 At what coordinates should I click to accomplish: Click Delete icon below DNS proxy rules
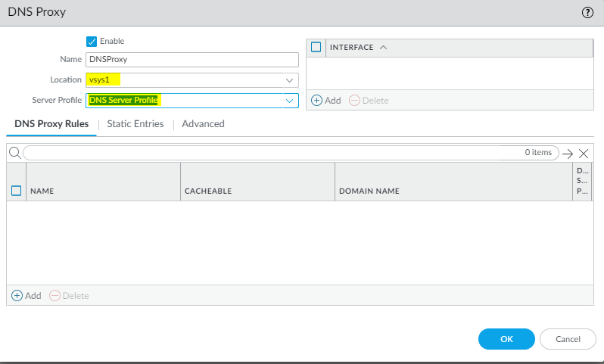[x=54, y=296]
